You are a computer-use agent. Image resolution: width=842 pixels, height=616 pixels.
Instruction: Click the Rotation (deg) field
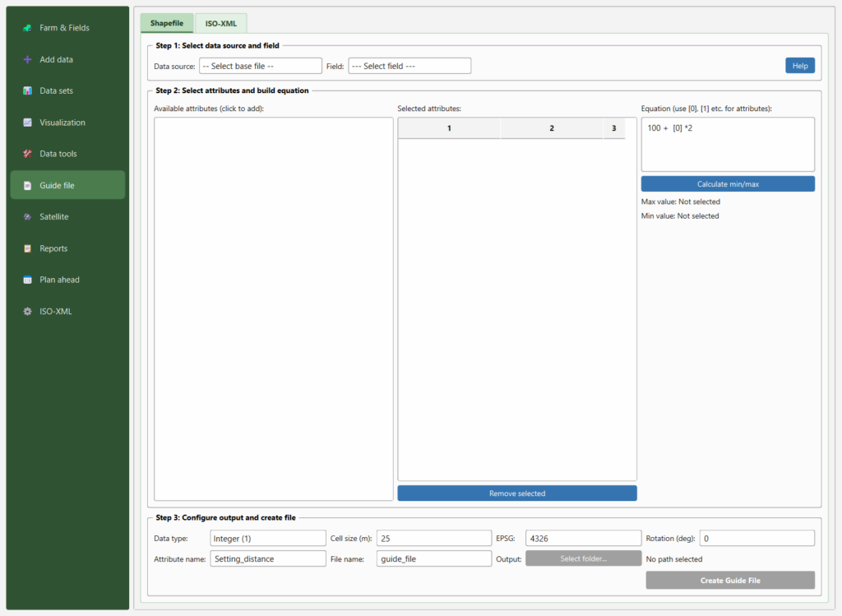coord(757,538)
